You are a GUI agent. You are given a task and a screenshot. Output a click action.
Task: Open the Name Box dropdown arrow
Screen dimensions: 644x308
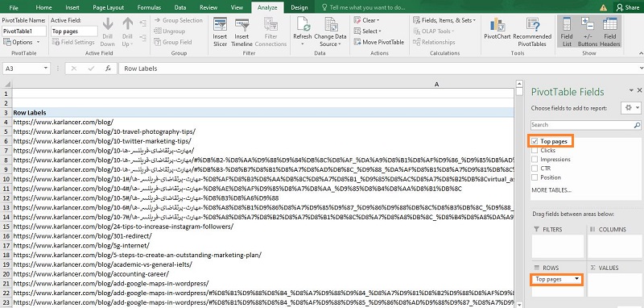[x=45, y=69]
